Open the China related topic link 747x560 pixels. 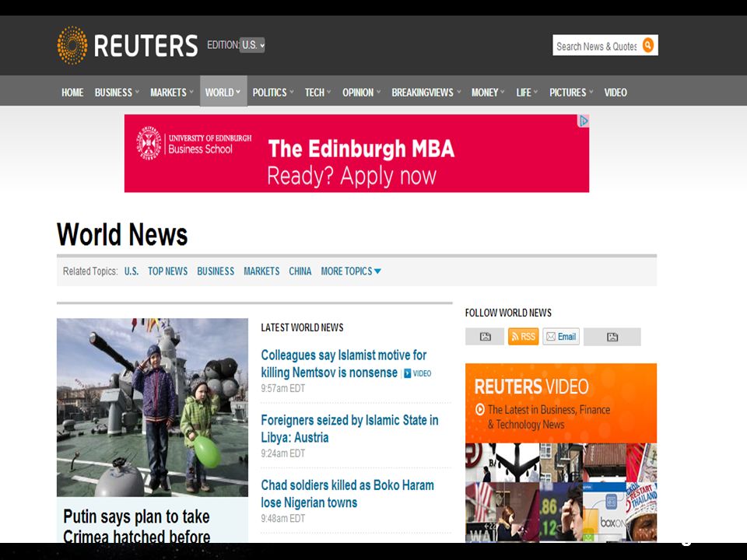[300, 271]
